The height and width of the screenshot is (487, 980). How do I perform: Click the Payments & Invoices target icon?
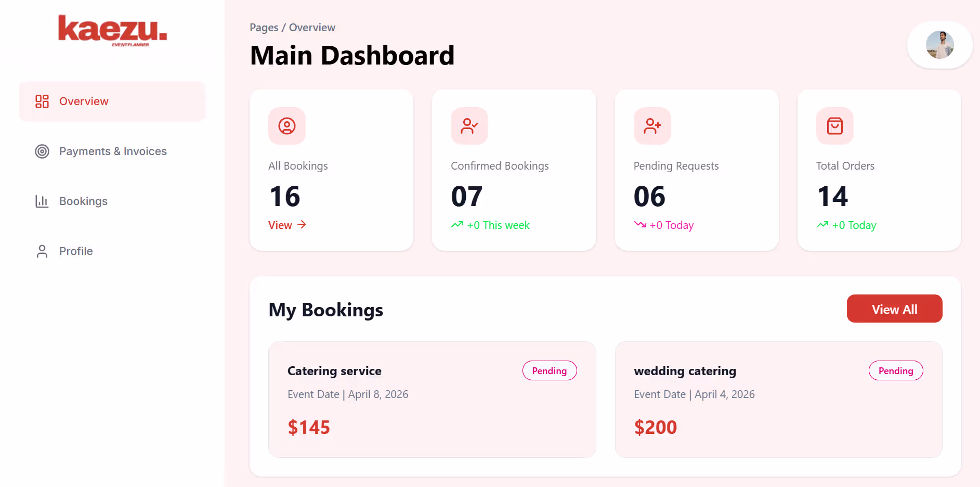pyautogui.click(x=42, y=151)
